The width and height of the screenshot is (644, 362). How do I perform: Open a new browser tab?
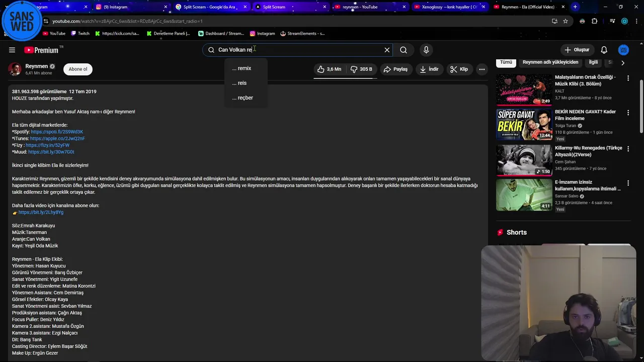click(x=575, y=7)
